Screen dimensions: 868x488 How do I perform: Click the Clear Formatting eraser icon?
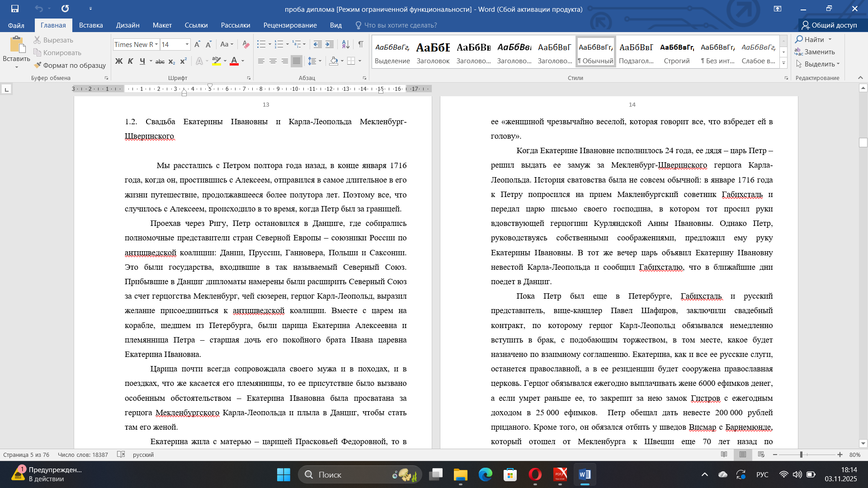tap(246, 44)
